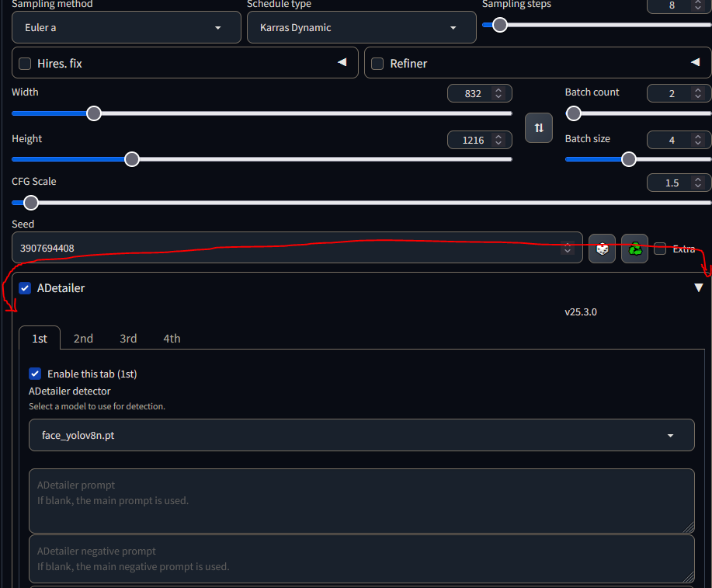This screenshot has height=588, width=712.
Task: Click the dice random seed icon
Action: (x=602, y=249)
